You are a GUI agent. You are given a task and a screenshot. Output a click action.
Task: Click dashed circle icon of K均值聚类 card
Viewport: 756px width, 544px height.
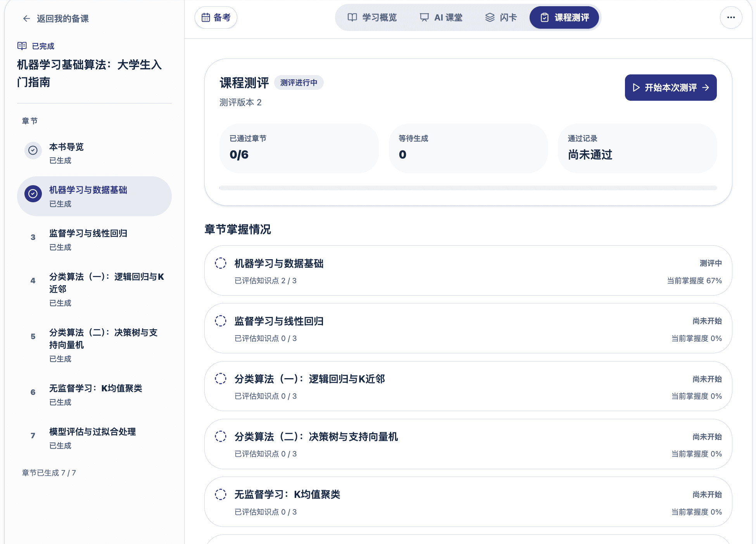221,494
